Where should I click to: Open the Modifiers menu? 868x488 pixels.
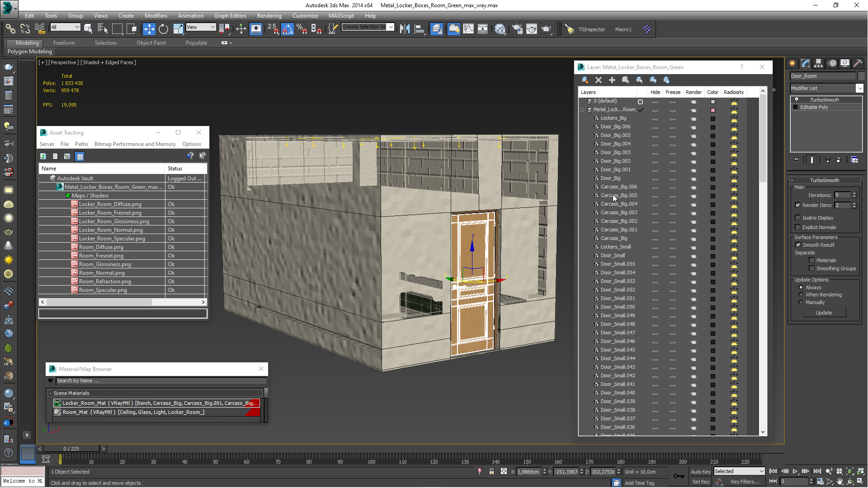(x=156, y=15)
